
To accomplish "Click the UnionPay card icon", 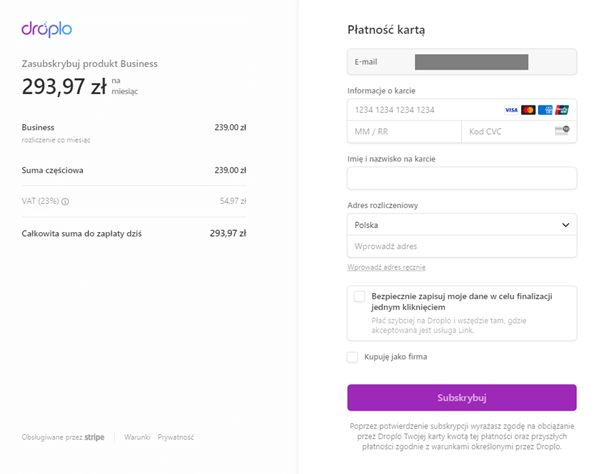I will tap(562, 110).
